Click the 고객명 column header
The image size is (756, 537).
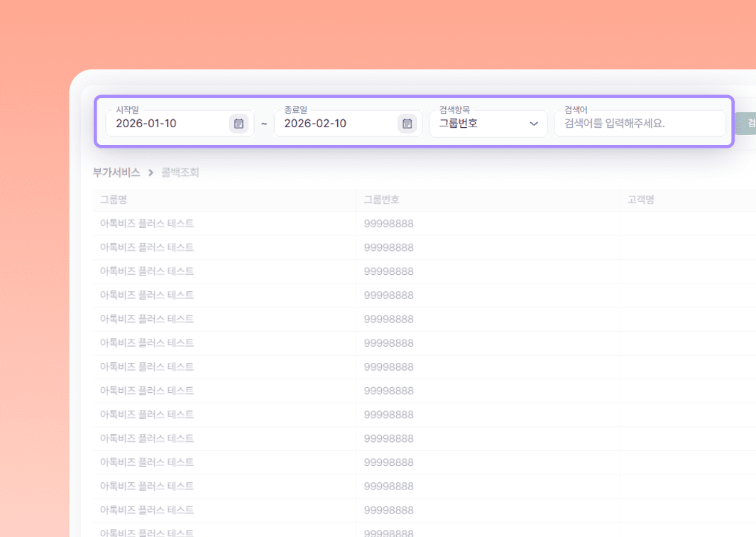click(x=641, y=200)
